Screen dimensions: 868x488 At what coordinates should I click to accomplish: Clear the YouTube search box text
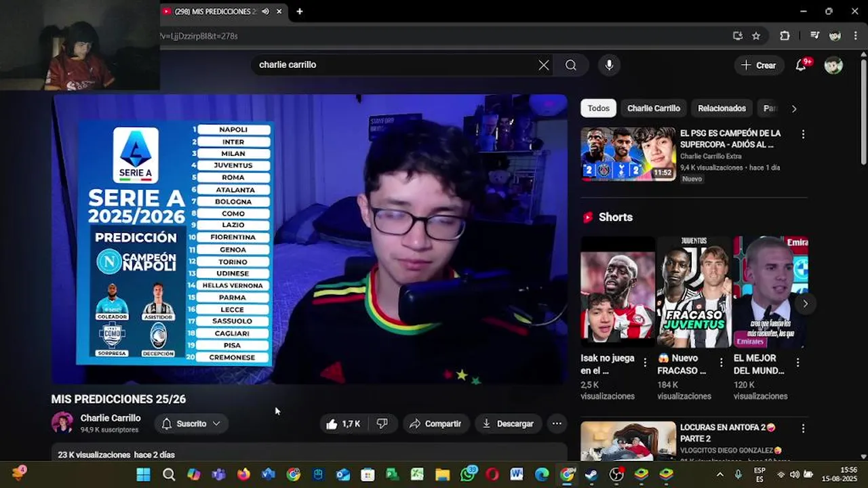click(544, 65)
